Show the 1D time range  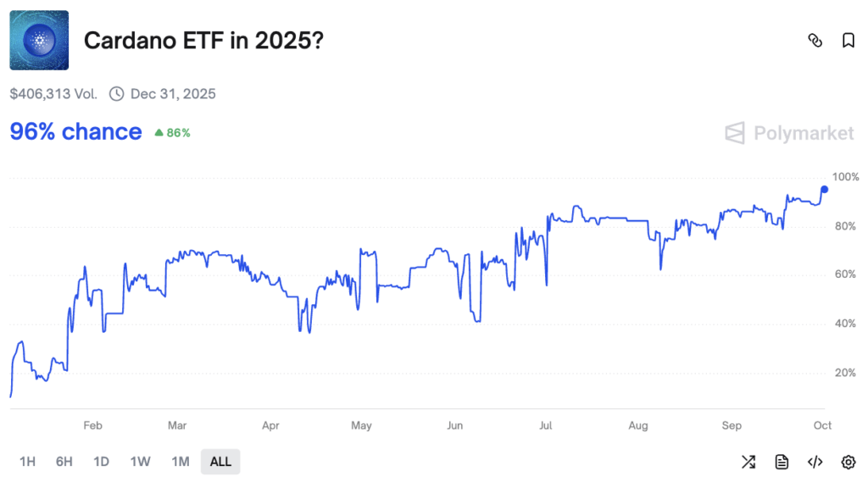click(101, 462)
